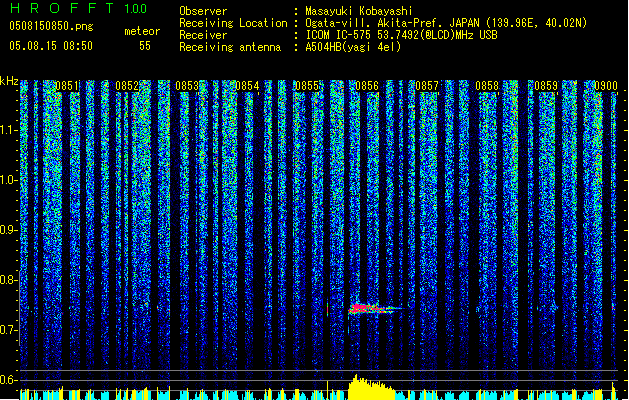Click the 0854 time marker
The height and width of the screenshot is (400, 629).
click(247, 86)
